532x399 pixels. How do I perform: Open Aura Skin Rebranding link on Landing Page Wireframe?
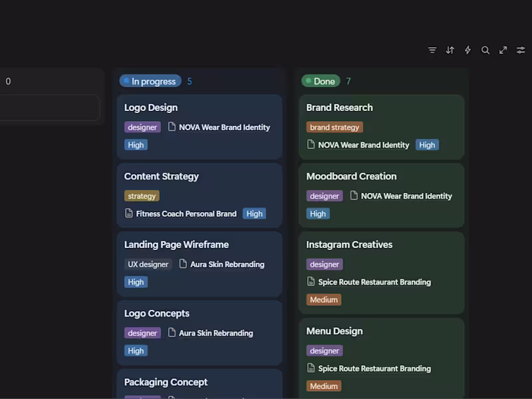227,264
